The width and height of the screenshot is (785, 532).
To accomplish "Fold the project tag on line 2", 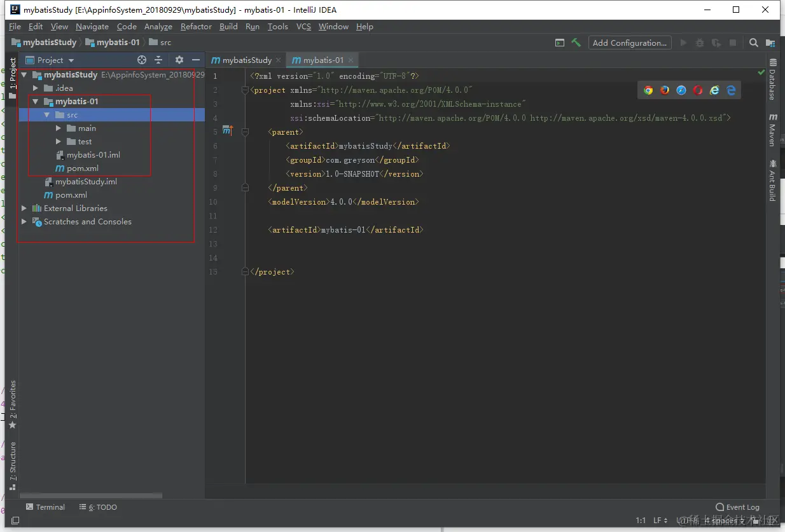I will pos(245,90).
